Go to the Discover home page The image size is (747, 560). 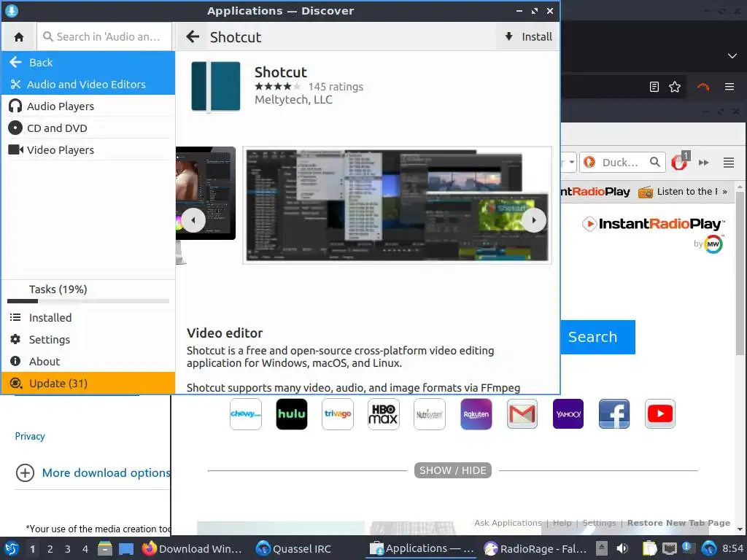pyautogui.click(x=19, y=36)
